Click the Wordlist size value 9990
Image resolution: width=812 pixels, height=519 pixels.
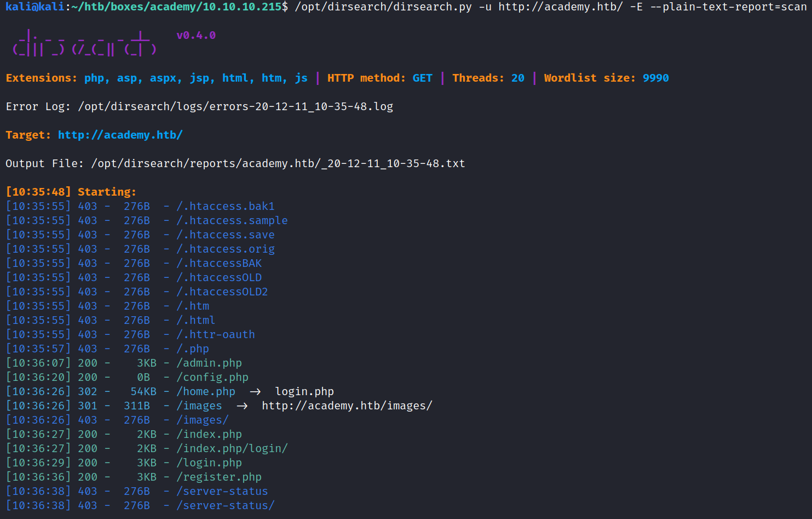click(655, 78)
